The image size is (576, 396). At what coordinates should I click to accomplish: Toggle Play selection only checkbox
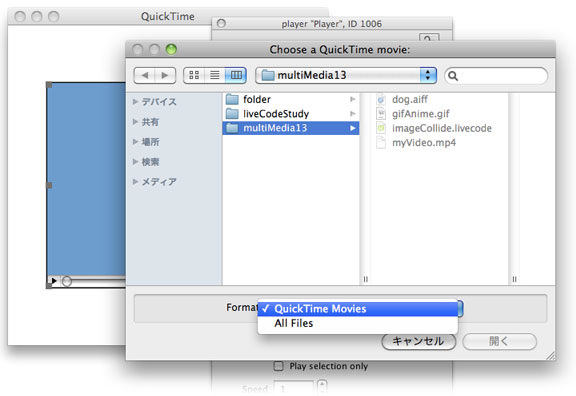pyautogui.click(x=278, y=366)
